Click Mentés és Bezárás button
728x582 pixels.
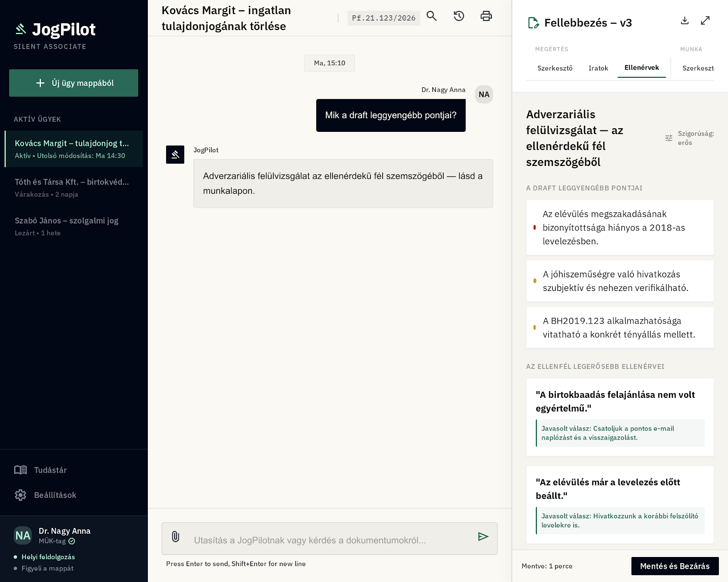click(x=675, y=566)
